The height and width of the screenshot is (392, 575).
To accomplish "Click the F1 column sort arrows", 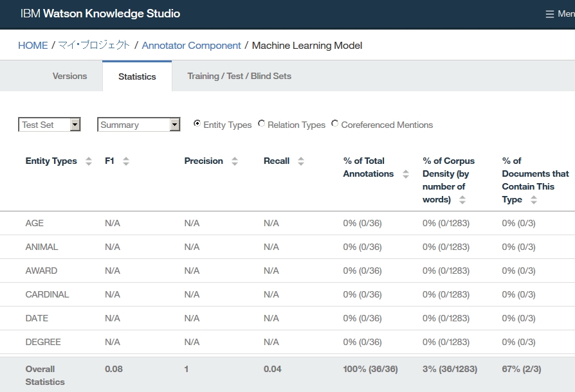I will coord(126,161).
